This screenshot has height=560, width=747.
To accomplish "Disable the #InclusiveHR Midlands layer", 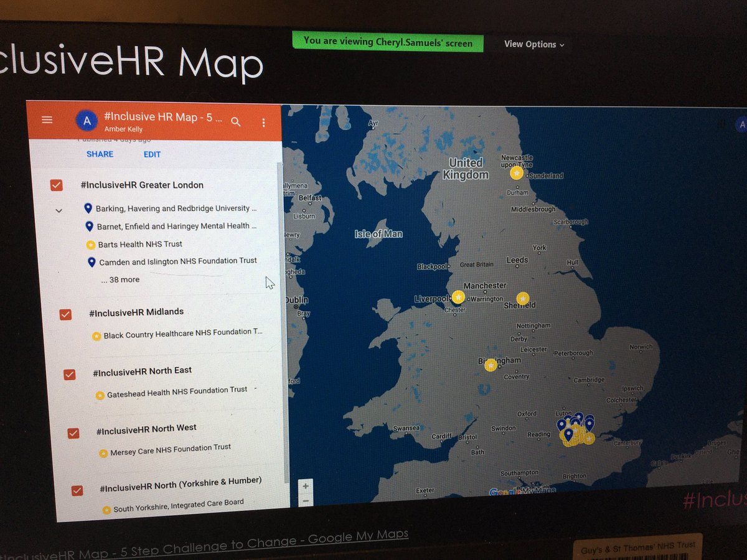I will [65, 314].
